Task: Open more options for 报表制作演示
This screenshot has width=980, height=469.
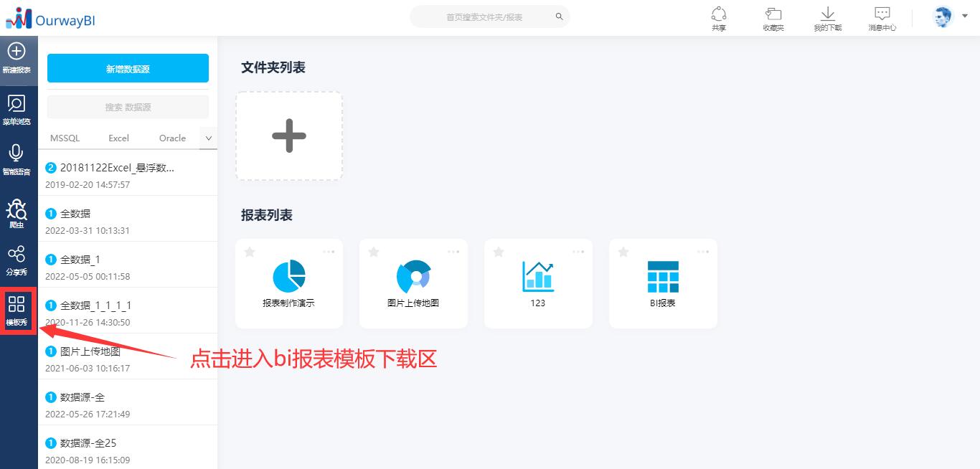Action: [329, 252]
